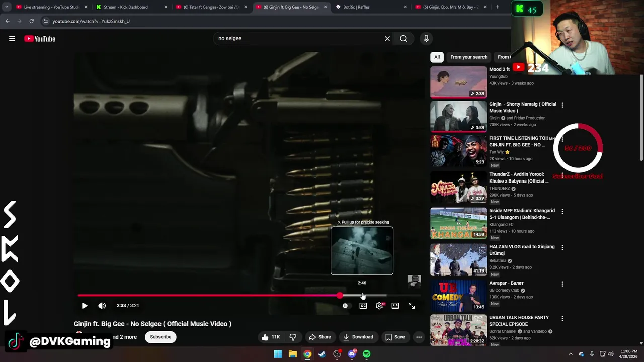Click the Share button
The width and height of the screenshot is (644, 362).
pyautogui.click(x=320, y=337)
